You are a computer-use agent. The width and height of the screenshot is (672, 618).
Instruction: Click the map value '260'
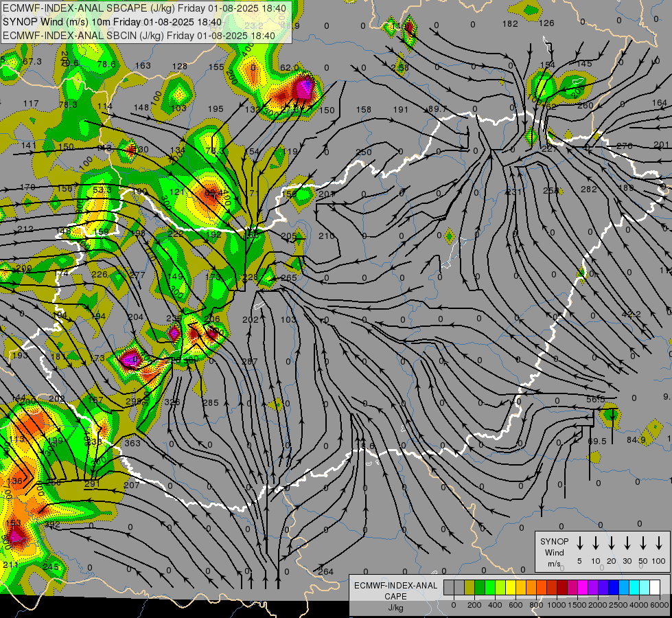[x=585, y=105]
